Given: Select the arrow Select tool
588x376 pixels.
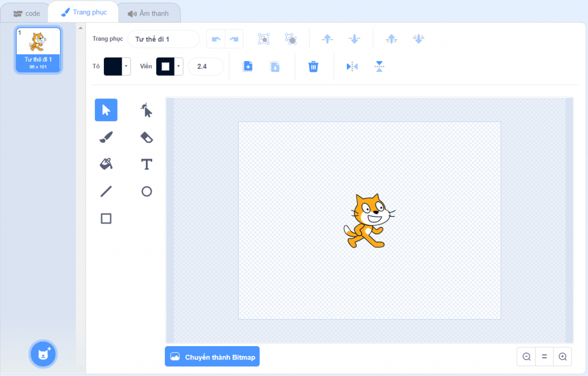Looking at the screenshot, I should (106, 110).
